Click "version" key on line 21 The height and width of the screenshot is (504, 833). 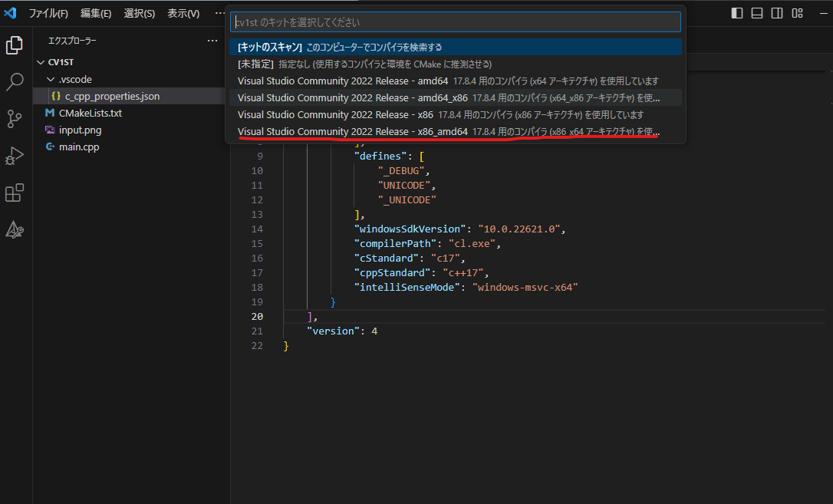pos(333,331)
